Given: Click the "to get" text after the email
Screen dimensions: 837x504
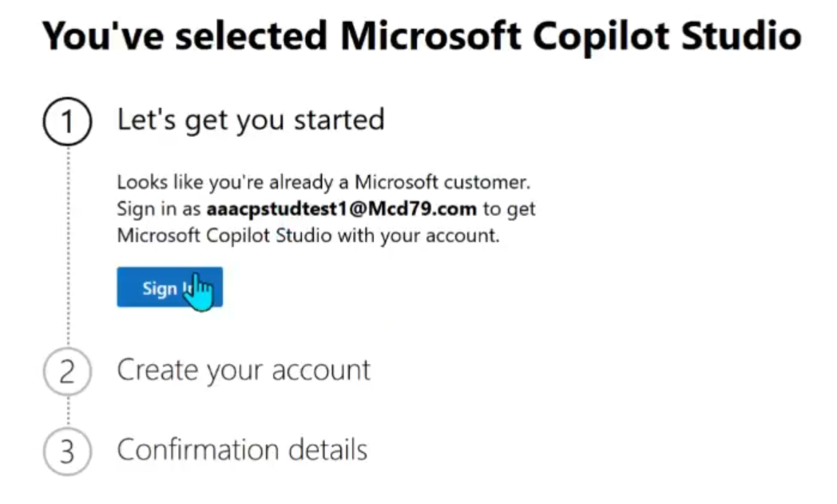Looking at the screenshot, I should pos(509,209).
